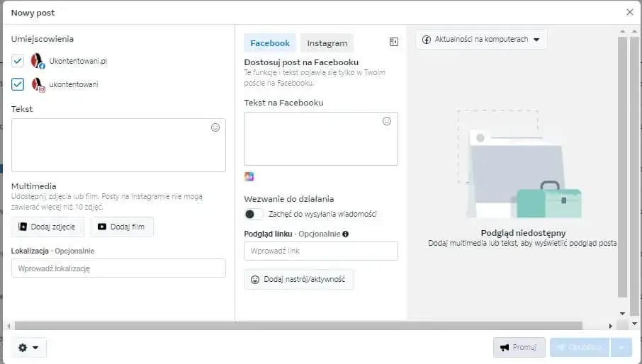Expand the publish options arrow button
Viewport: 642px width, 364px height.
[x=621, y=348]
